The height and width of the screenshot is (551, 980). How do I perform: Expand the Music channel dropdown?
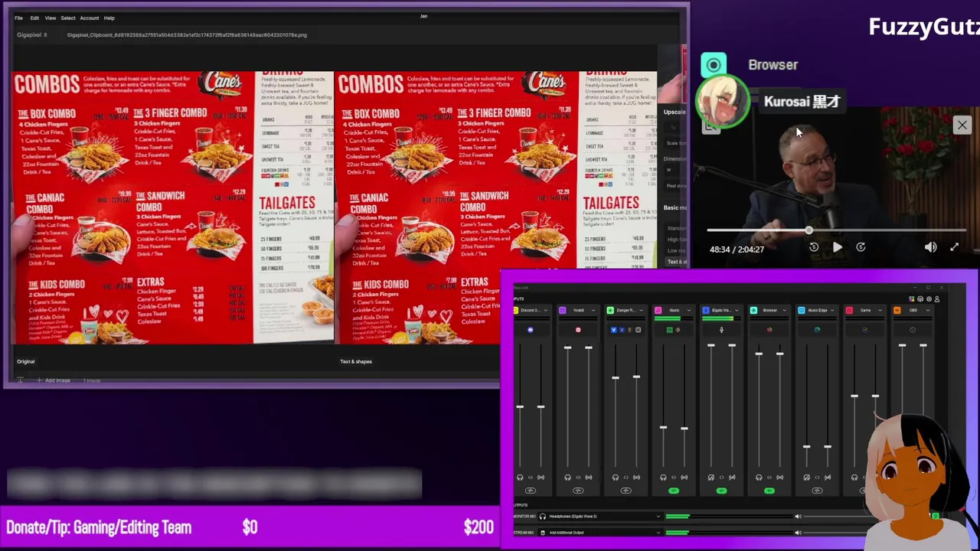click(x=688, y=311)
